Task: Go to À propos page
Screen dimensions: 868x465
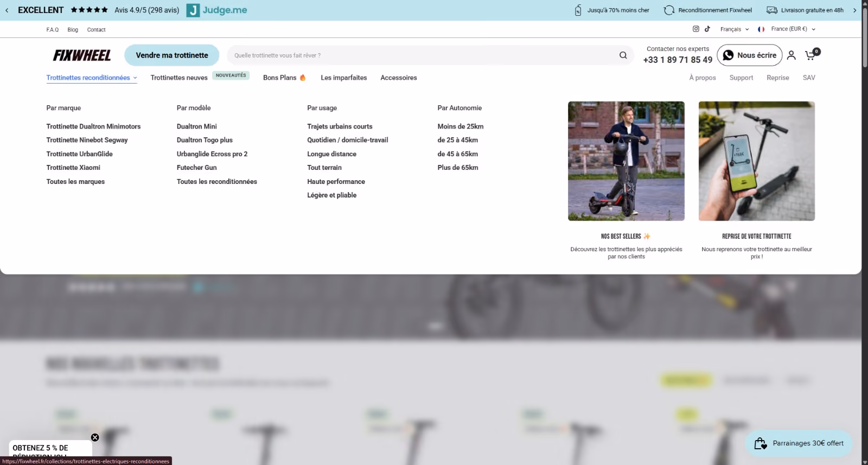Action: point(703,78)
